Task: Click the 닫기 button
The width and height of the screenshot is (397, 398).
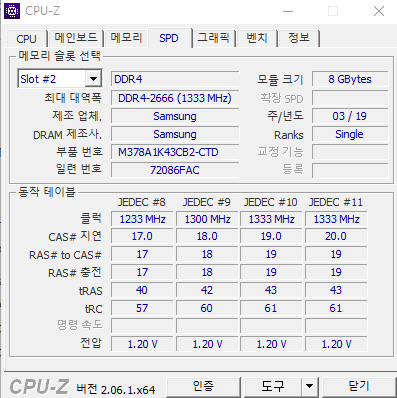Action: coord(359,387)
